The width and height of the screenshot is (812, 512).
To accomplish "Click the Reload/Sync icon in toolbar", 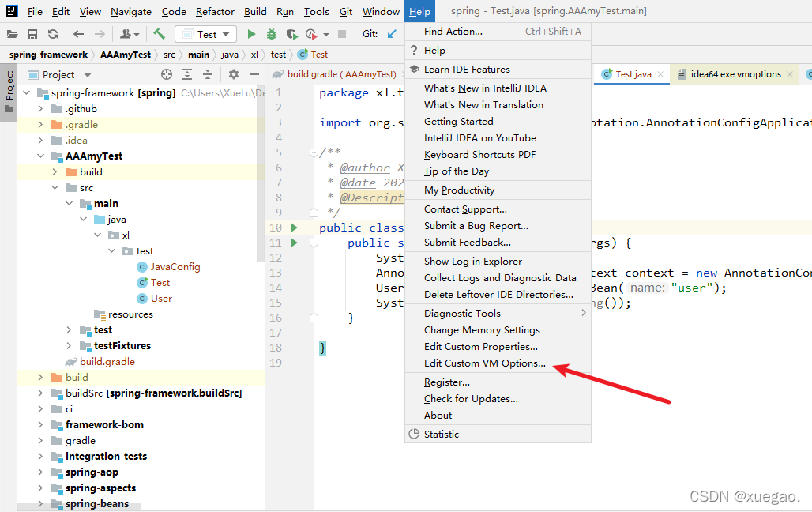I will (53, 34).
